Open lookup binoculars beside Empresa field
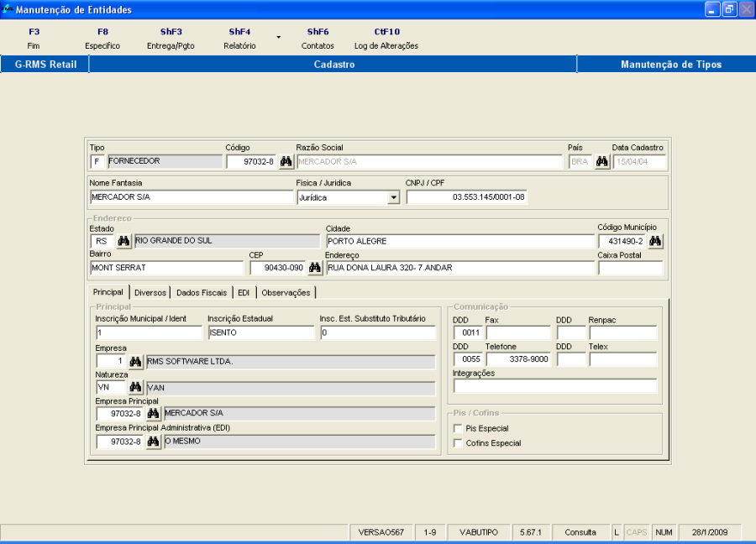 135,361
